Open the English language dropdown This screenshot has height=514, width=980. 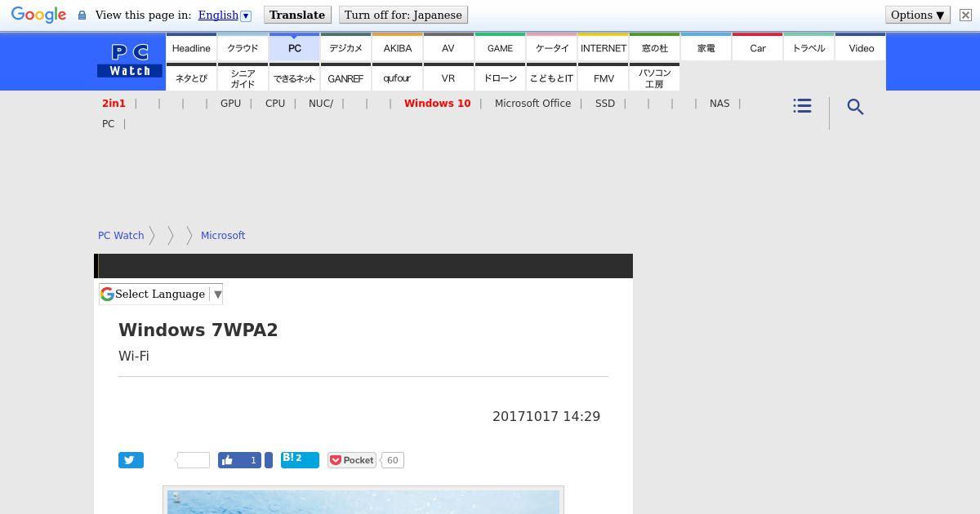pos(225,15)
